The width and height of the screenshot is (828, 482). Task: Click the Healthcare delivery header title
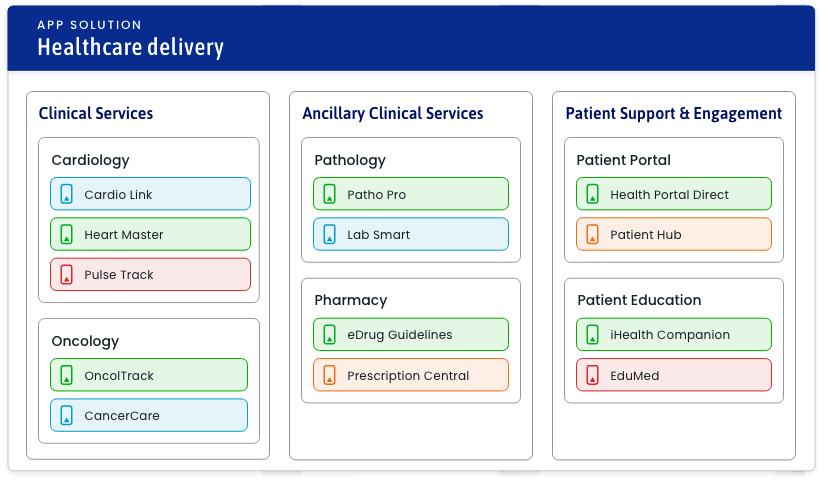130,47
